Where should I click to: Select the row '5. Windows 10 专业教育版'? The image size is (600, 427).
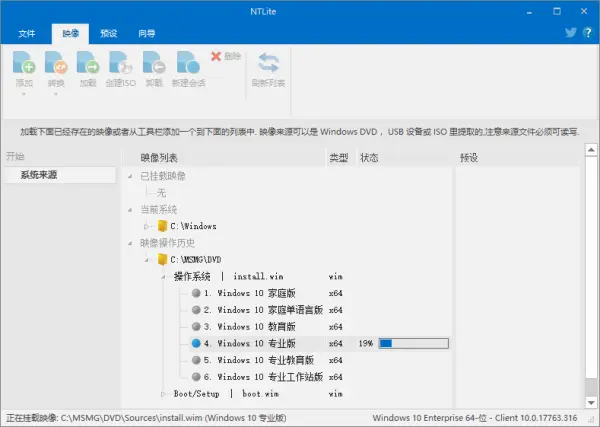259,360
